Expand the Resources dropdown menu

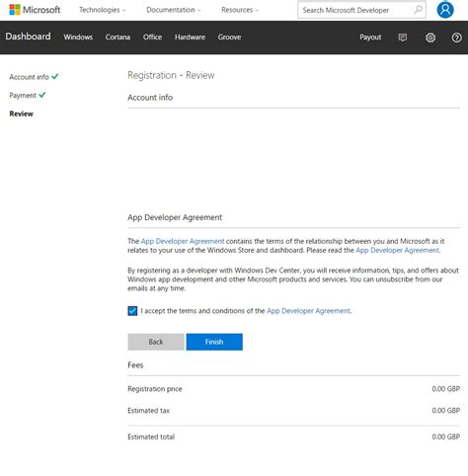pos(240,10)
